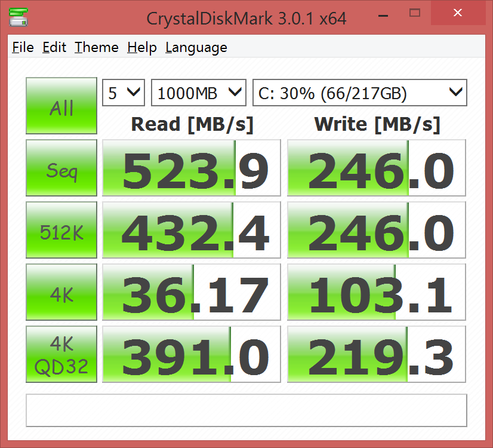Click the empty comment field at bottom

click(246, 410)
